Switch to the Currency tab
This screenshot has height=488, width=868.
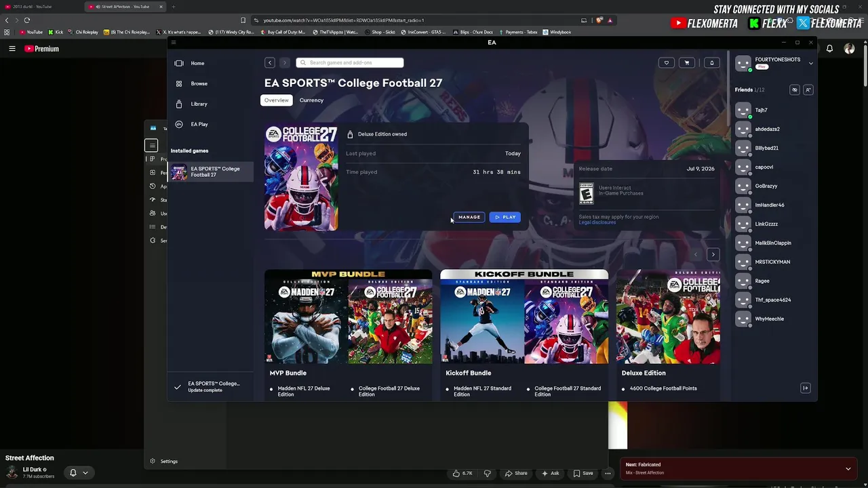(311, 100)
